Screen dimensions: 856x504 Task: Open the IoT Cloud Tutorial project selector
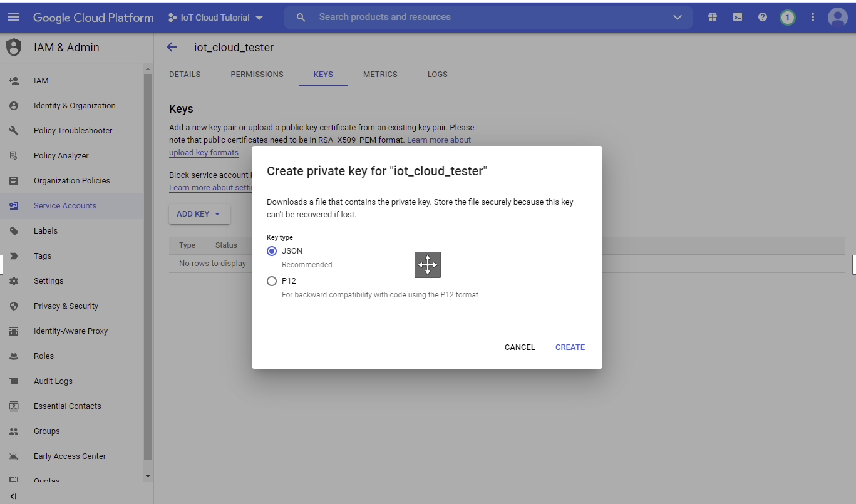pos(216,18)
